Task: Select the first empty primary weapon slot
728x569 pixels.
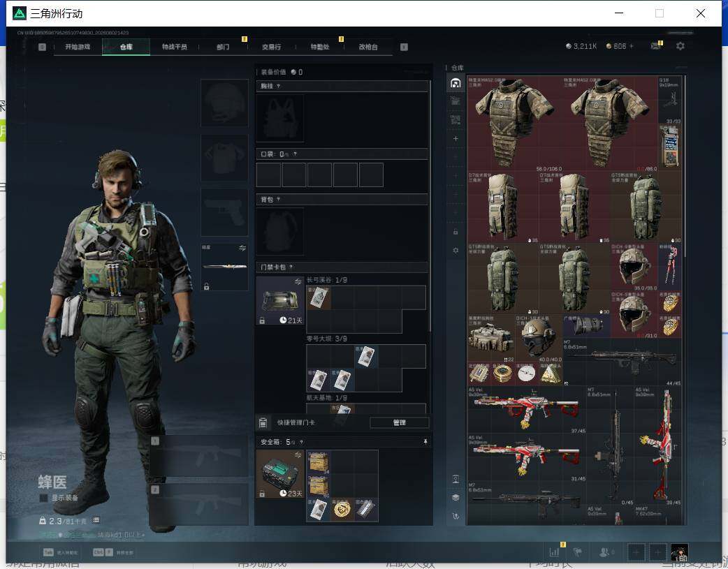Action: pos(200,456)
